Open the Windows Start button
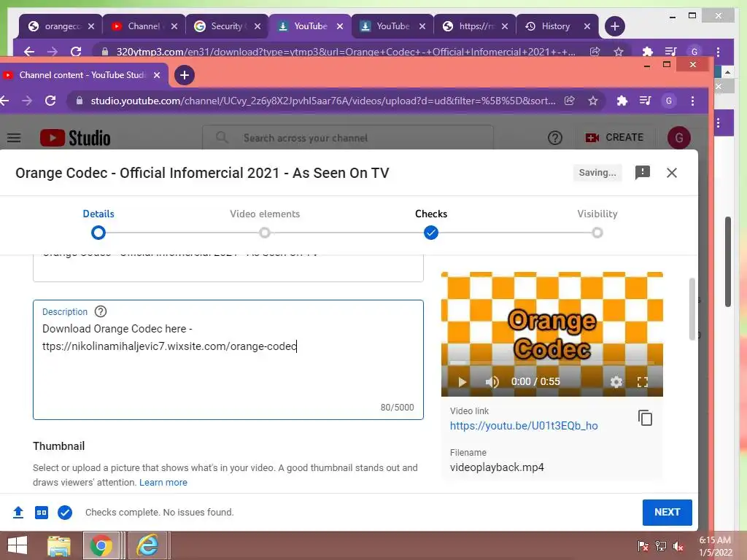 18,546
